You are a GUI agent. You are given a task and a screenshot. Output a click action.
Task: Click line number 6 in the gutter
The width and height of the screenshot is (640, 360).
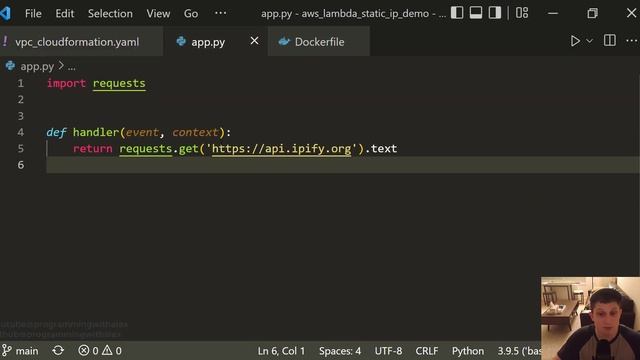[20, 165]
